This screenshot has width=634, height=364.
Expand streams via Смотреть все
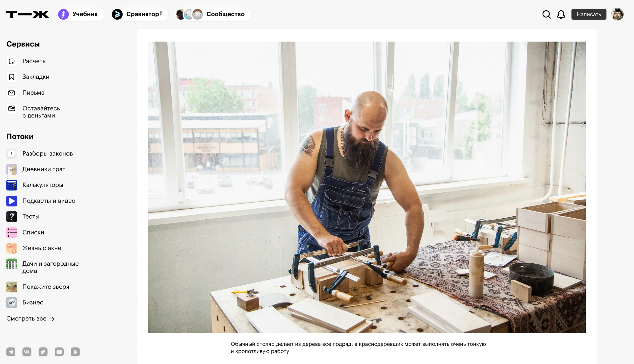click(30, 318)
